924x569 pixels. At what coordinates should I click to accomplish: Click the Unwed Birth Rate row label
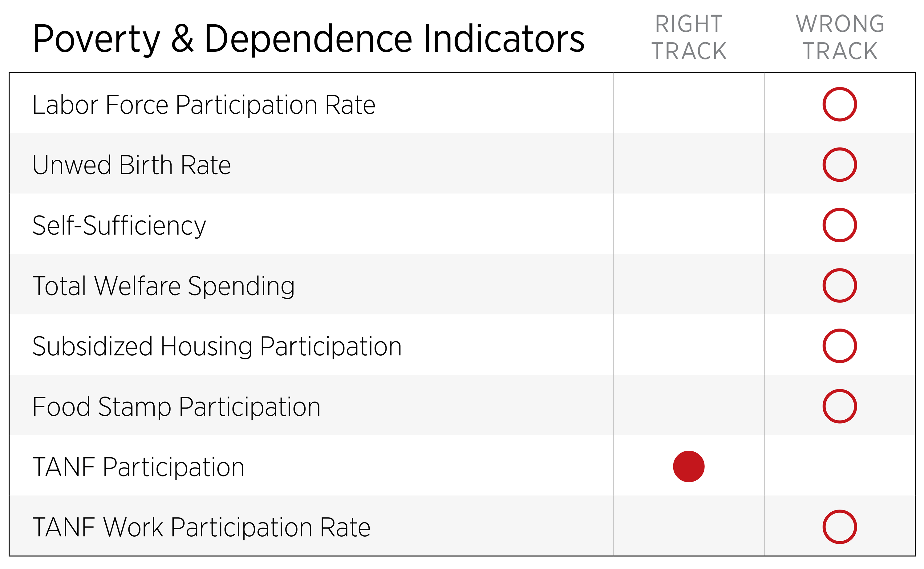[x=131, y=165]
